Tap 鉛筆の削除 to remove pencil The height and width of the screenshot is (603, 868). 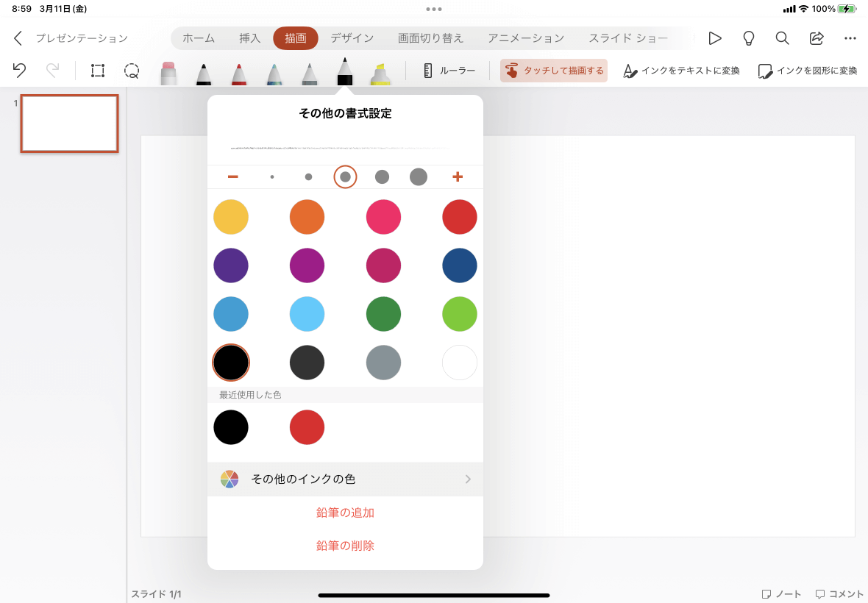(346, 546)
